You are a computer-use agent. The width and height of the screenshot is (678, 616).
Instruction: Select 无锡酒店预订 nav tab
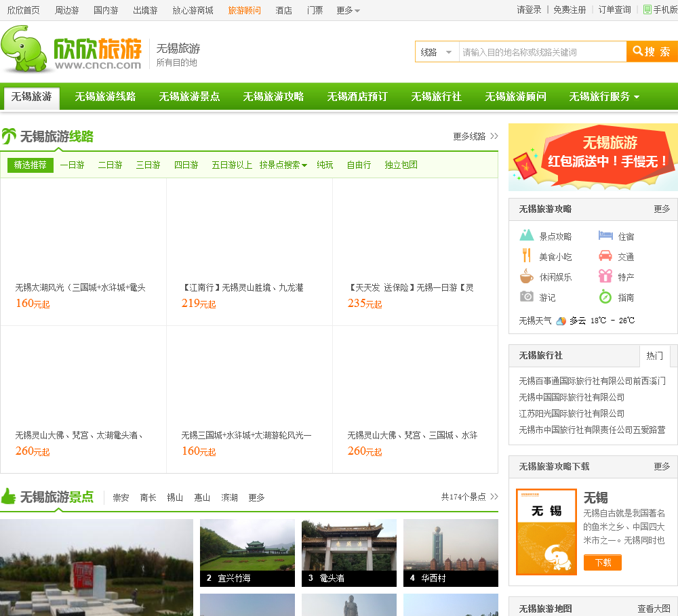(x=357, y=96)
